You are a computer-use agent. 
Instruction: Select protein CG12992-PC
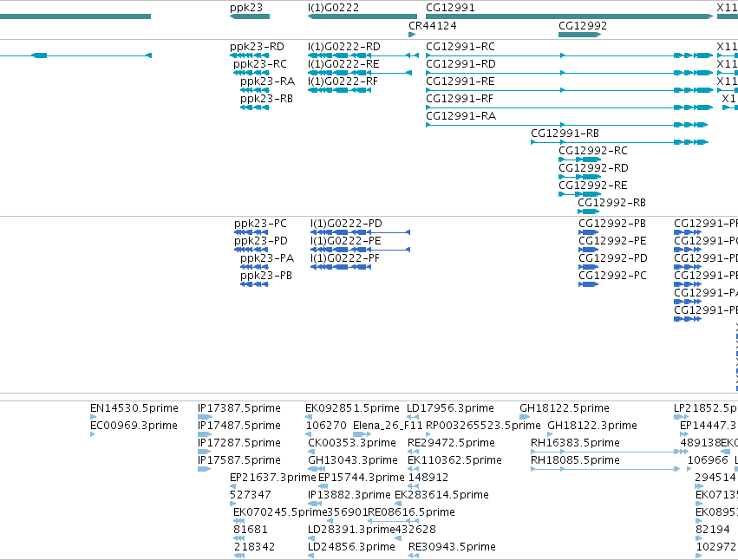[x=588, y=284]
